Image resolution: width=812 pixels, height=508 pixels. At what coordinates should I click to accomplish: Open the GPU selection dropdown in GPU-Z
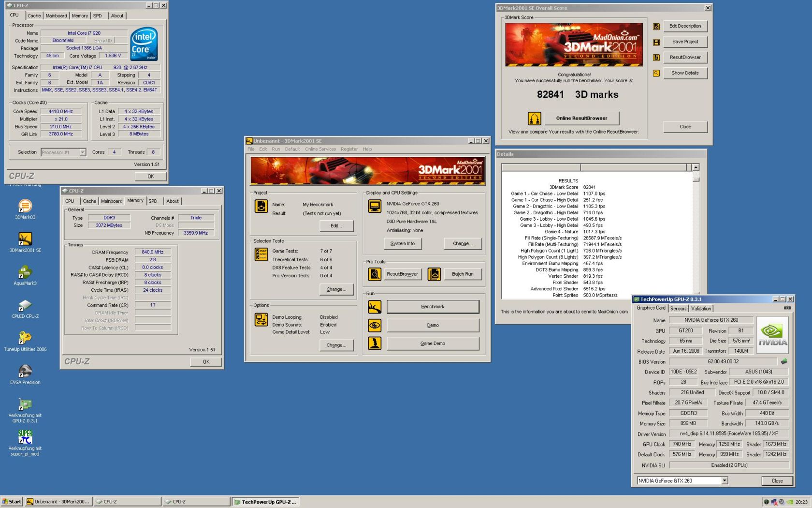tap(724, 481)
